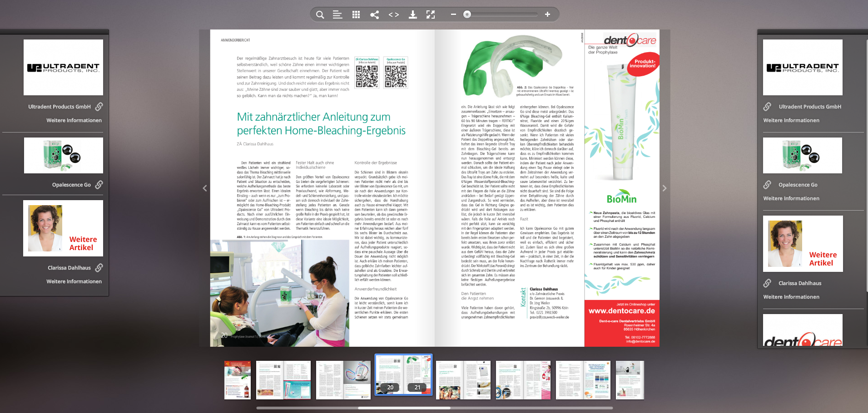Show the page thumbnails grid
The height and width of the screenshot is (413, 868).
(356, 15)
